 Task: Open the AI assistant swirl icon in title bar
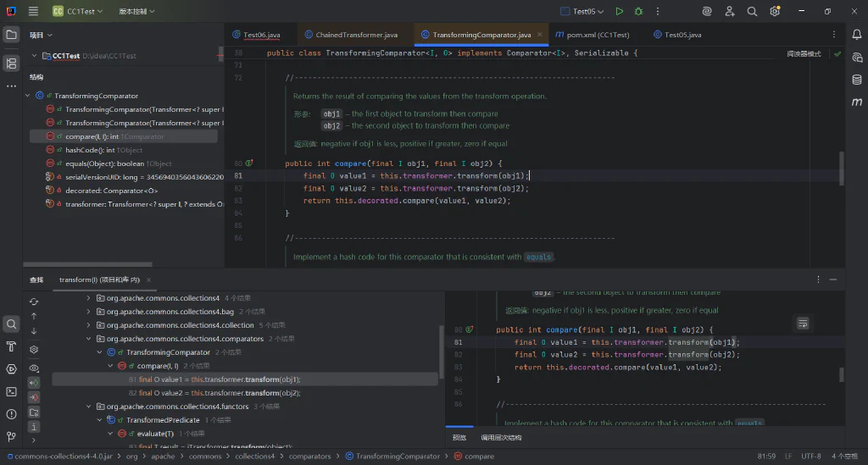pos(707,11)
